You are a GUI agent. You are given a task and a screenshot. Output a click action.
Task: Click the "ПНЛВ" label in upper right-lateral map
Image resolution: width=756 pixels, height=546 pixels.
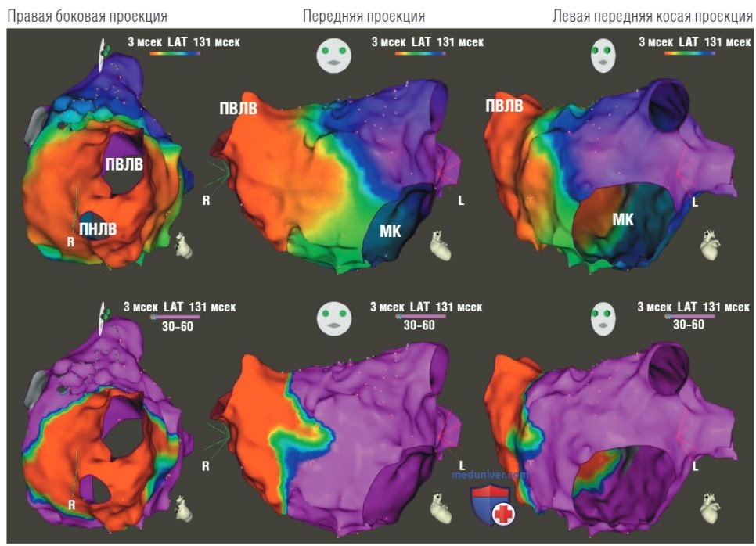click(x=98, y=229)
